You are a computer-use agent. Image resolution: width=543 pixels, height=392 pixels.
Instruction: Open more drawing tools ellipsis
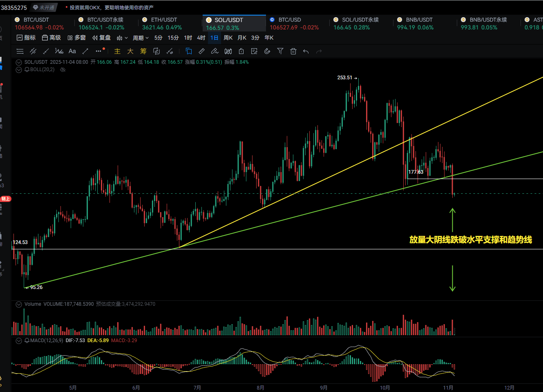[x=98, y=51]
